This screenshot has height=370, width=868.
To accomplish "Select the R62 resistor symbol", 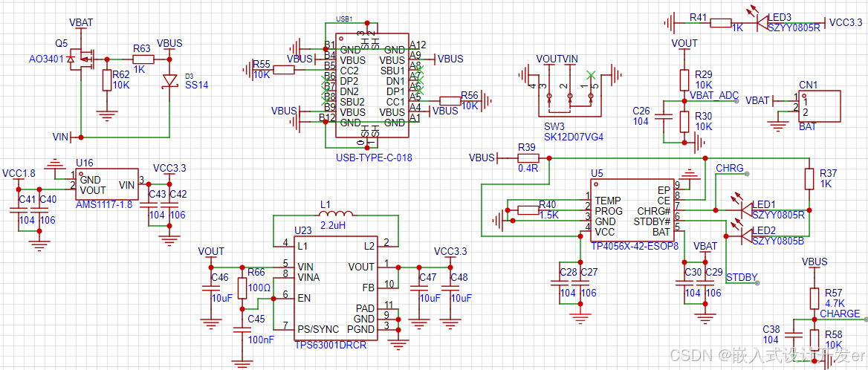I will (x=108, y=80).
